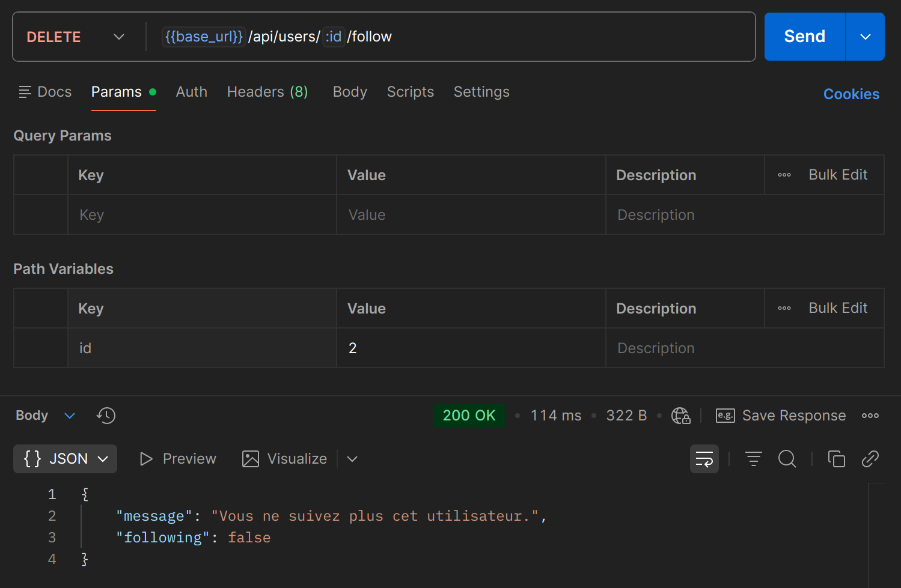Image resolution: width=901 pixels, height=588 pixels.
Task: Expand the Visualize options chevron
Action: (352, 459)
